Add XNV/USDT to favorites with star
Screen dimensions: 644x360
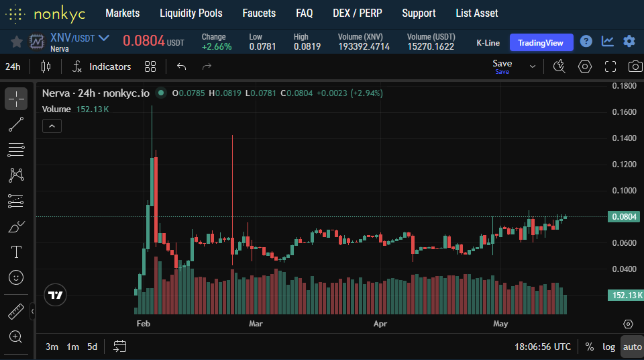tap(16, 42)
